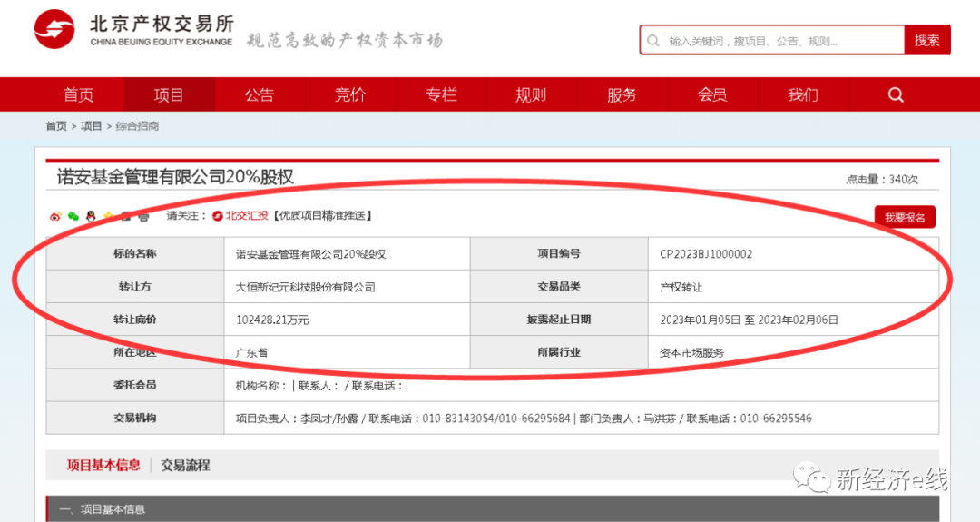Click the Beijing Equity Exchange logo
Image resolution: width=980 pixels, height=522 pixels.
[54, 30]
